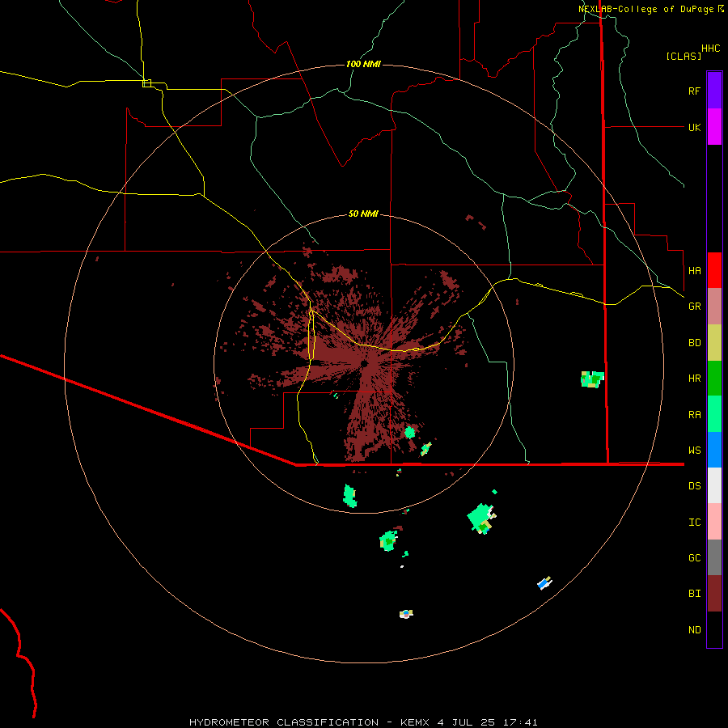Pick the dark green HR legend swatch

[x=714, y=379]
